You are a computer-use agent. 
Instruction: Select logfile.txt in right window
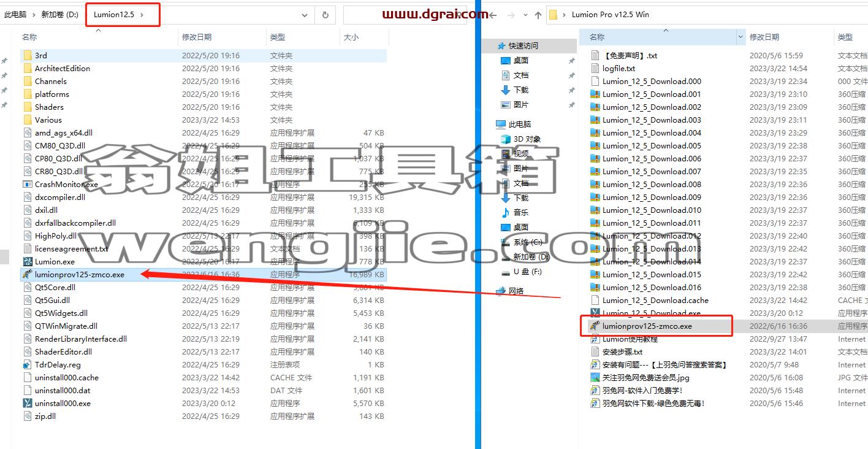[619, 68]
